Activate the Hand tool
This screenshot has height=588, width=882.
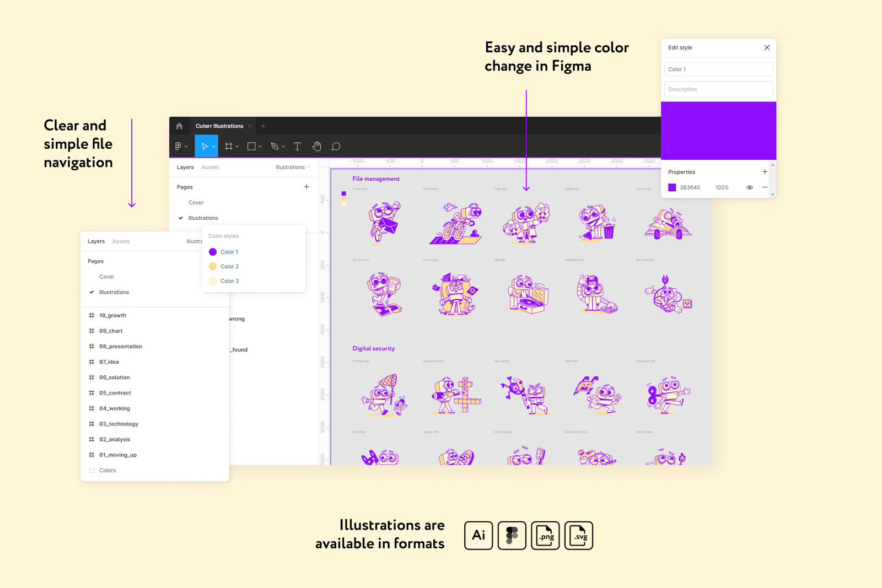tap(317, 145)
